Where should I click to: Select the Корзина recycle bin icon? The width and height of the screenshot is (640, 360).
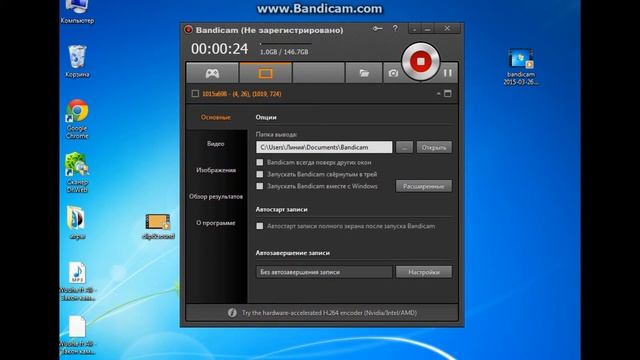[x=77, y=61]
